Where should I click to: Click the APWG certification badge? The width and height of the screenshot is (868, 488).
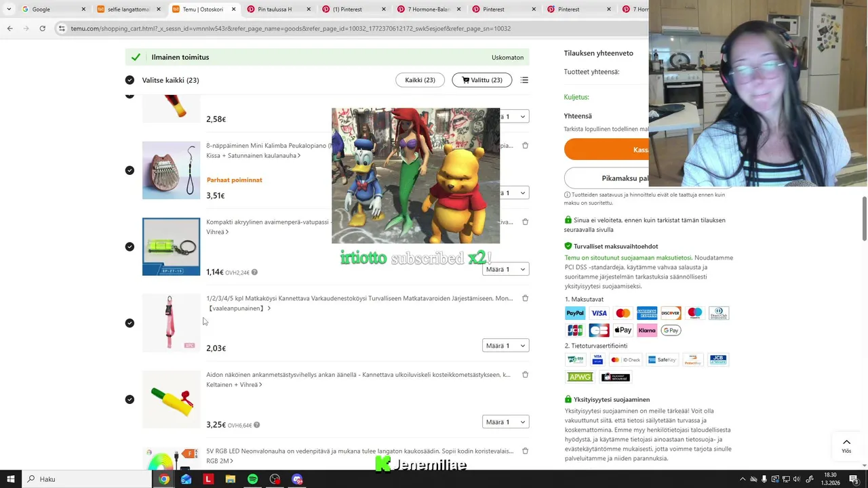(x=580, y=377)
